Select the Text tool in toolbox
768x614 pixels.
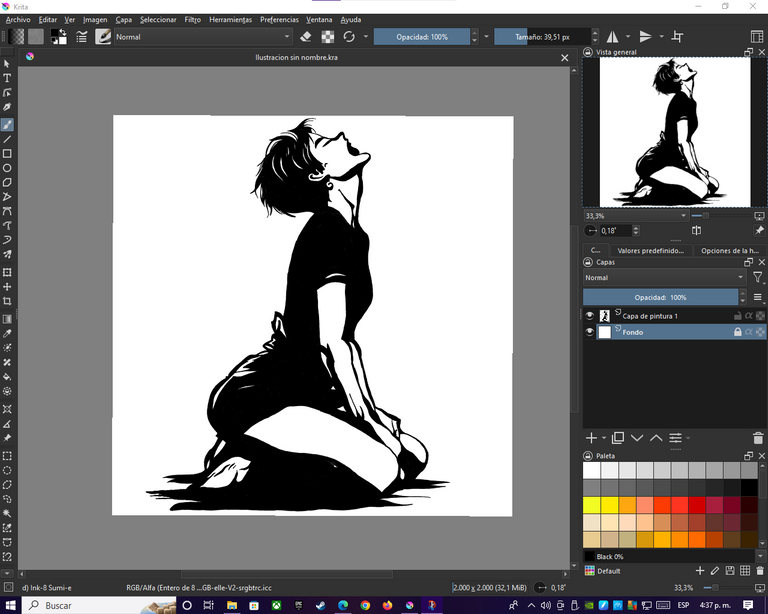pos(7,77)
